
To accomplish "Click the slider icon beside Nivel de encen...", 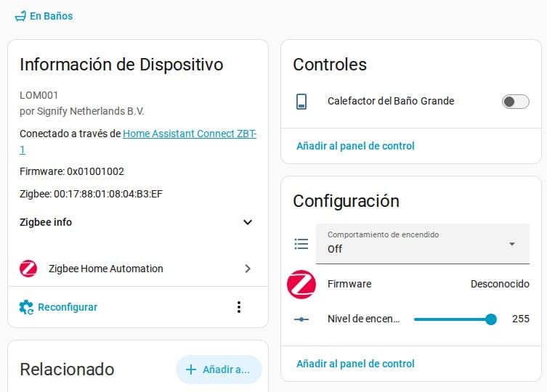I will (x=301, y=319).
